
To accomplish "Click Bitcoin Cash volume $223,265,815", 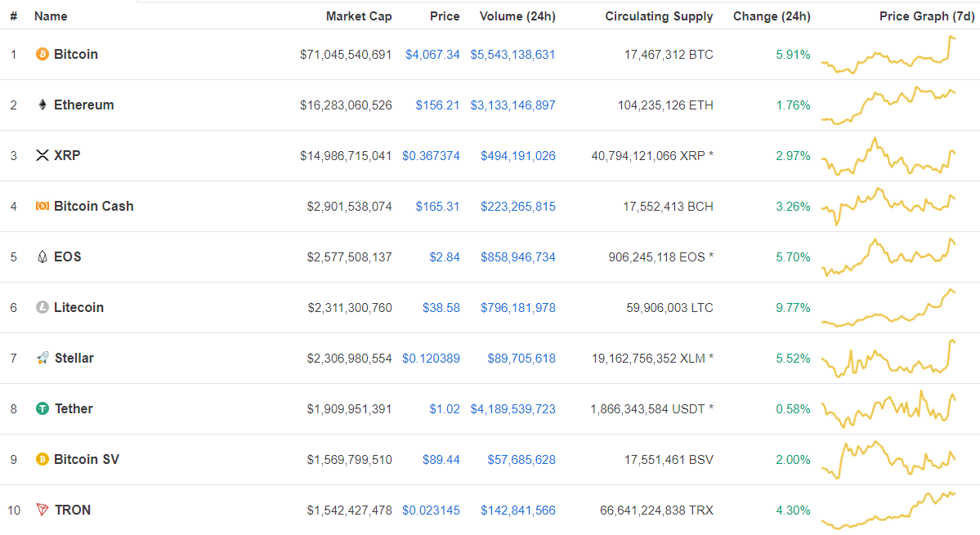I will (x=517, y=207).
